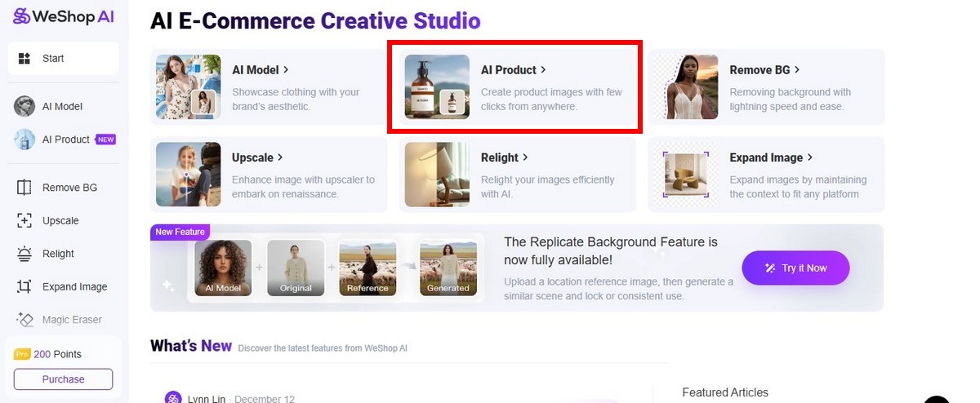This screenshot has height=403, width=980.
Task: Click the magic wand icon on Try it Now
Action: (x=770, y=268)
